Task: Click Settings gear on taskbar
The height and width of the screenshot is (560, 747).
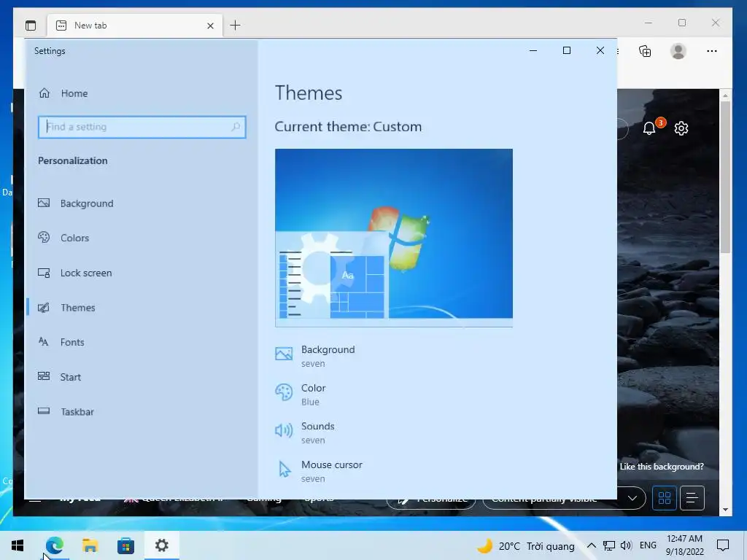Action: [161, 545]
